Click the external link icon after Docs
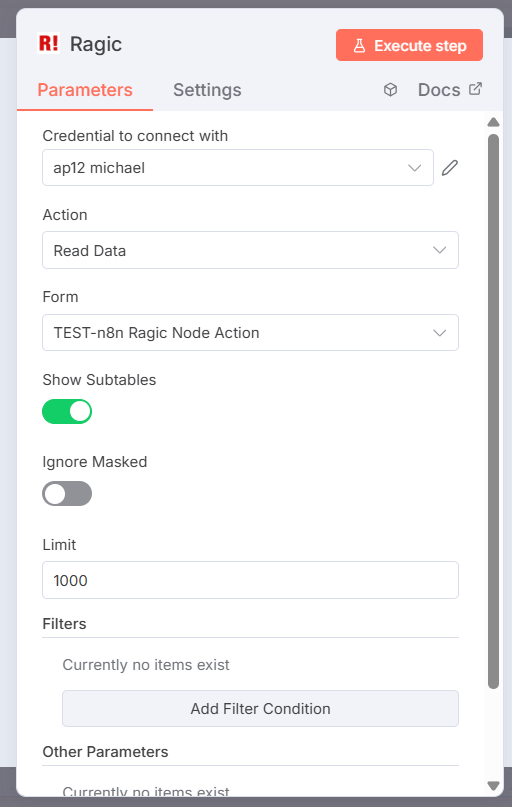The height and width of the screenshot is (807, 512). (x=475, y=89)
